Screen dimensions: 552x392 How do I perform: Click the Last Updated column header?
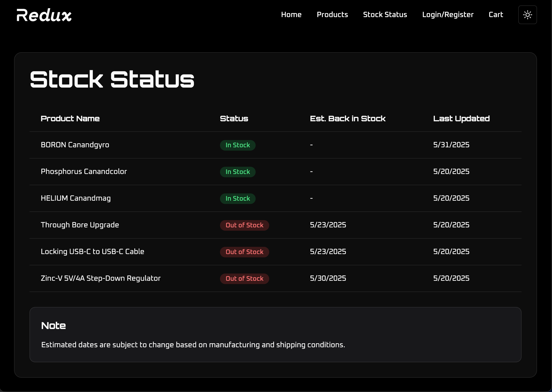pyautogui.click(x=461, y=118)
